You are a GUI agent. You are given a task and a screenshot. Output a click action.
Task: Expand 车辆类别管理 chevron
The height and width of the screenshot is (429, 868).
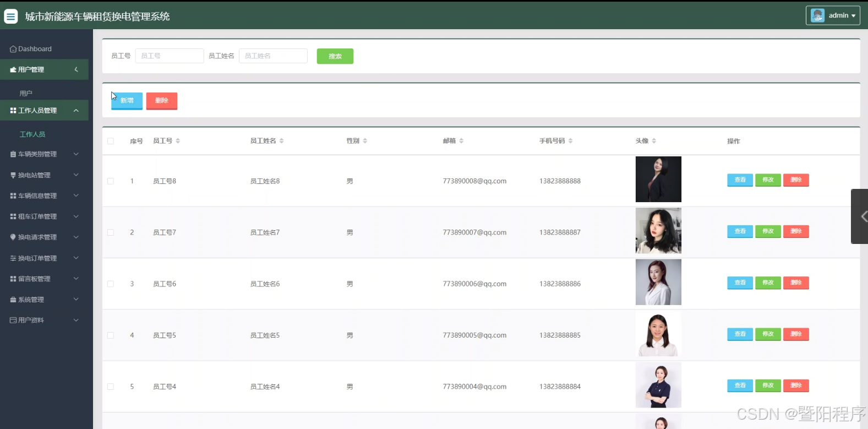[x=76, y=154]
